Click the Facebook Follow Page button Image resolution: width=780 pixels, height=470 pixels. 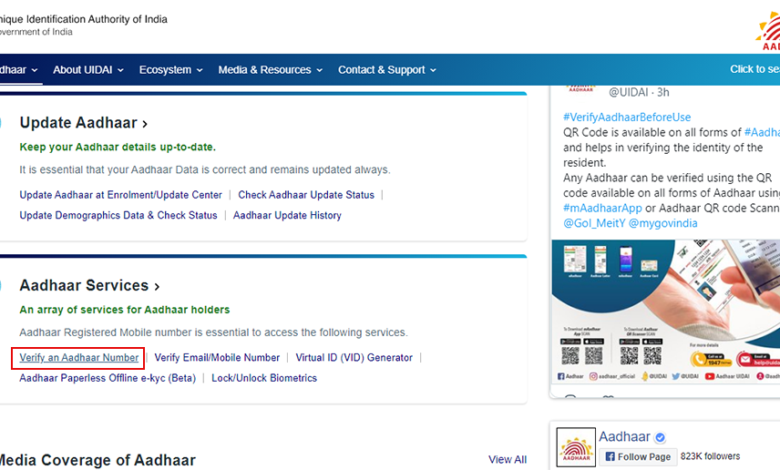(638, 457)
